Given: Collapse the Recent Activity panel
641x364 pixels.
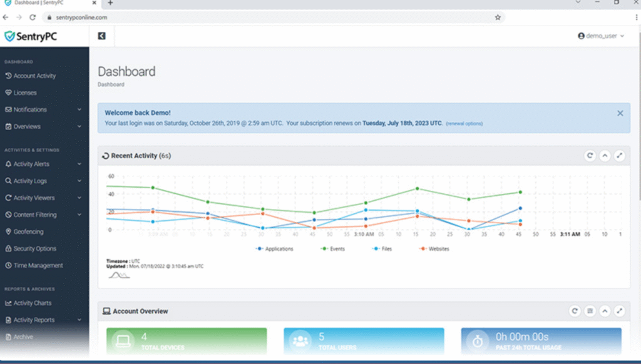Looking at the screenshot, I should pyautogui.click(x=605, y=156).
